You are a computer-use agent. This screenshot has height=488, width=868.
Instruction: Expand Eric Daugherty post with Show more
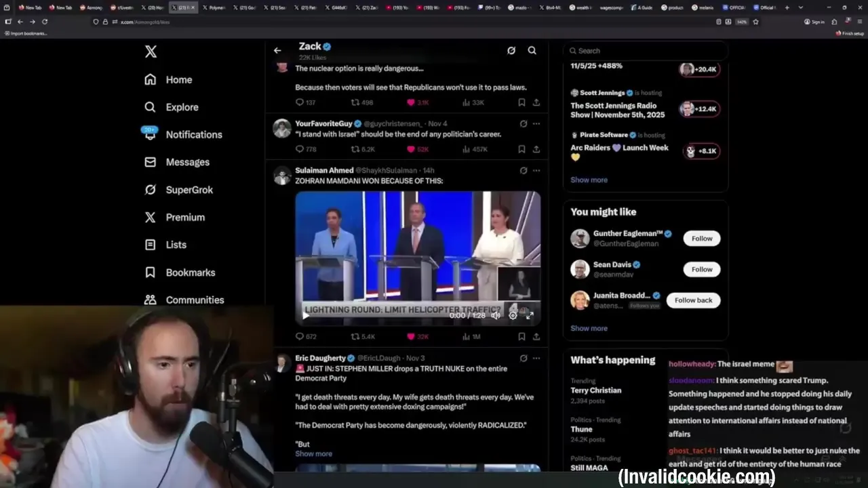click(x=313, y=453)
